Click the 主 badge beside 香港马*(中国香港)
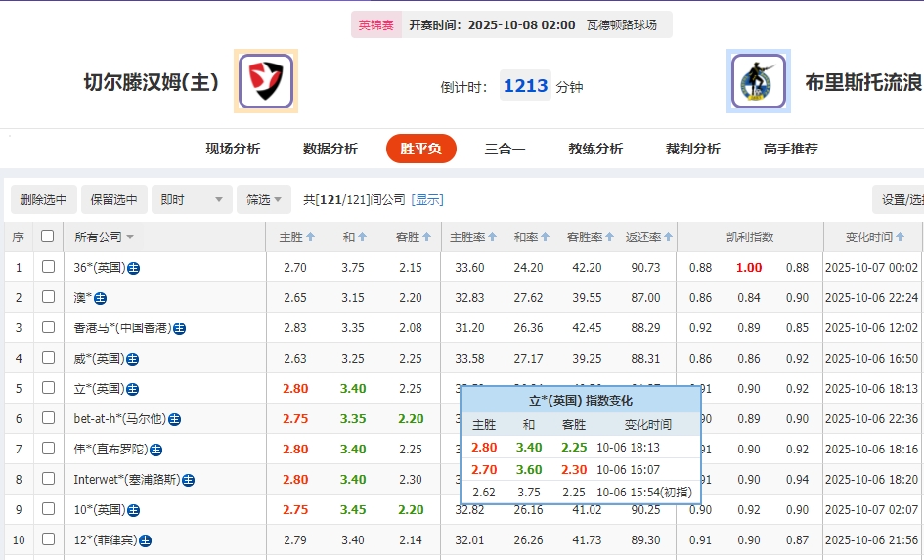The width and height of the screenshot is (924, 560). coord(180,328)
